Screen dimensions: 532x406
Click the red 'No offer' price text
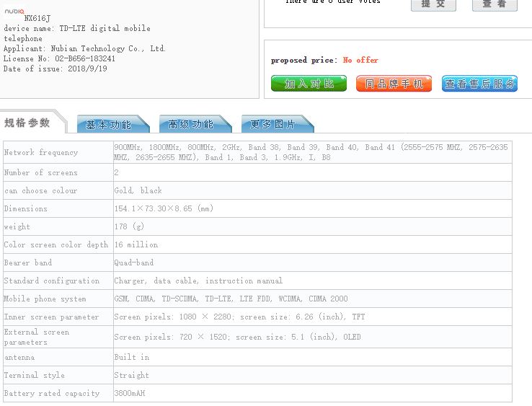pos(360,60)
